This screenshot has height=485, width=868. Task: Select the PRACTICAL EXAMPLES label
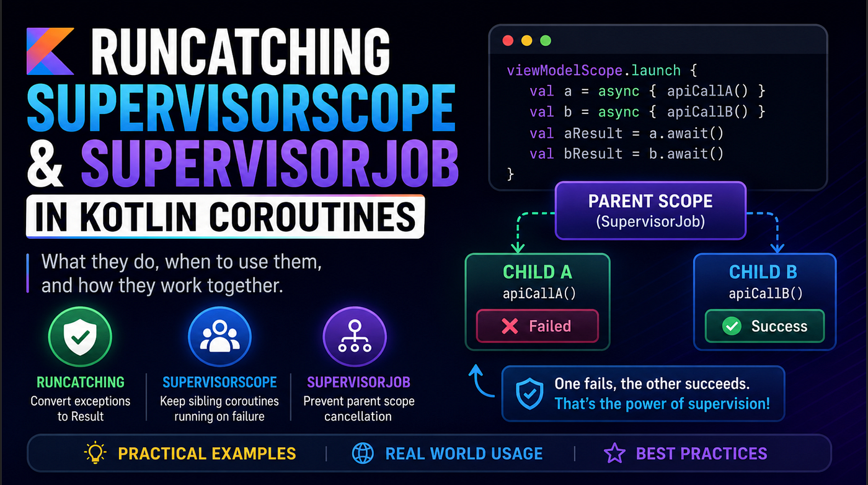(207, 453)
